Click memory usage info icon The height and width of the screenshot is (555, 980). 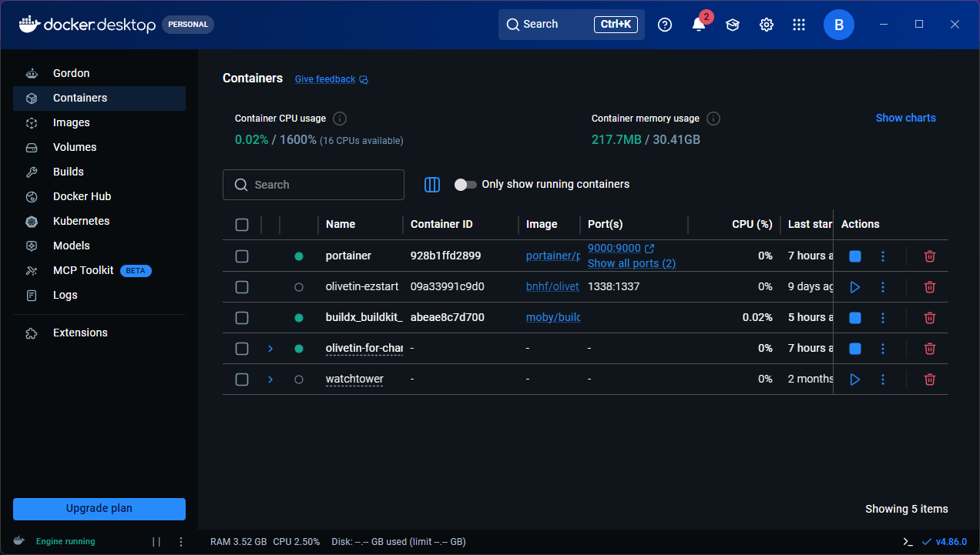[713, 119]
